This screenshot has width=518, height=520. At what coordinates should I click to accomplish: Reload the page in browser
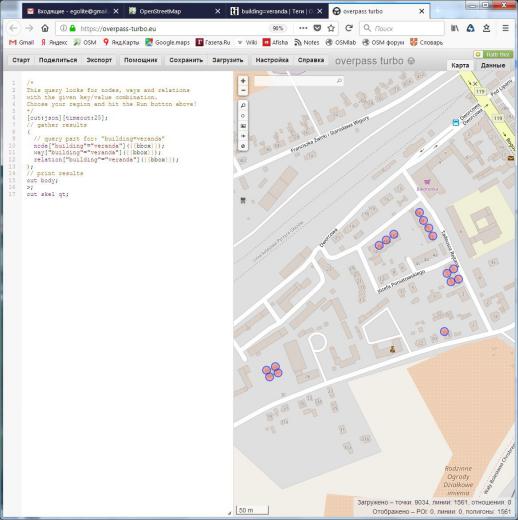(349, 28)
